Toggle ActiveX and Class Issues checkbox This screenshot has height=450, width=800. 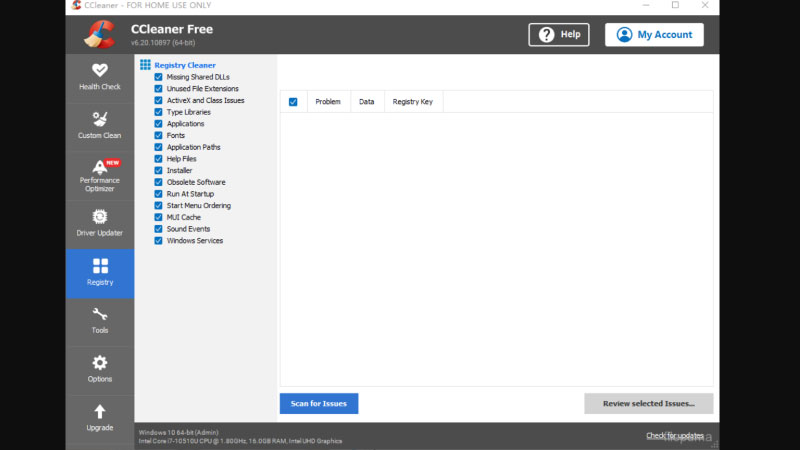(158, 101)
